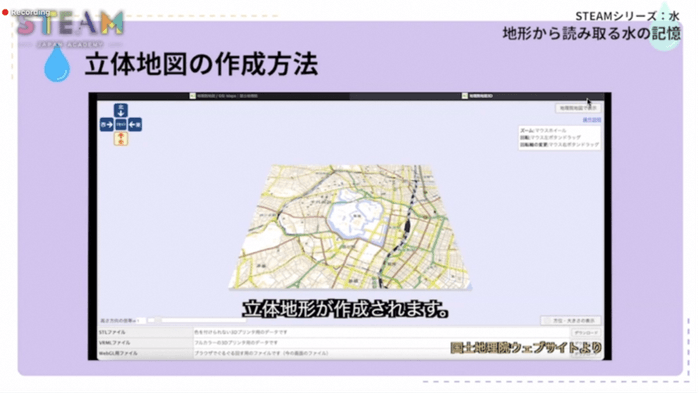This screenshot has height=397, width=700.
Task: Click the 方位・大きさの表示 button
Action: click(571, 321)
